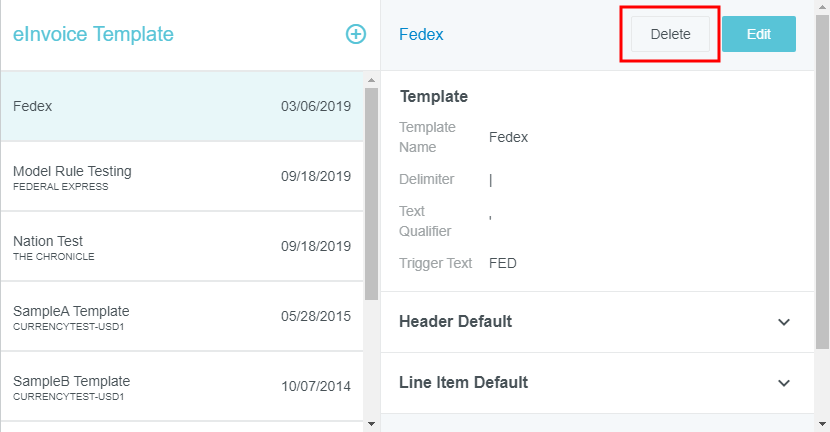Click the 09/18/2019 date for Nation Test
Screen dimensions: 830x432
[316, 246]
